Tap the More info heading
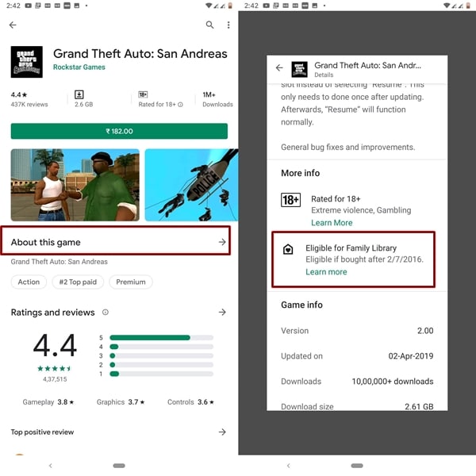The image size is (476, 476). click(x=300, y=173)
